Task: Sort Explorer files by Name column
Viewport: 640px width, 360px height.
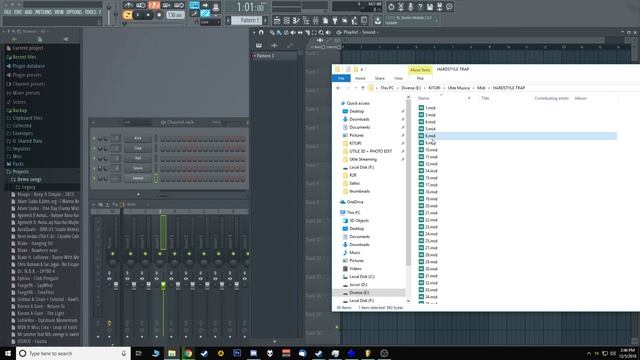Action: click(x=424, y=98)
